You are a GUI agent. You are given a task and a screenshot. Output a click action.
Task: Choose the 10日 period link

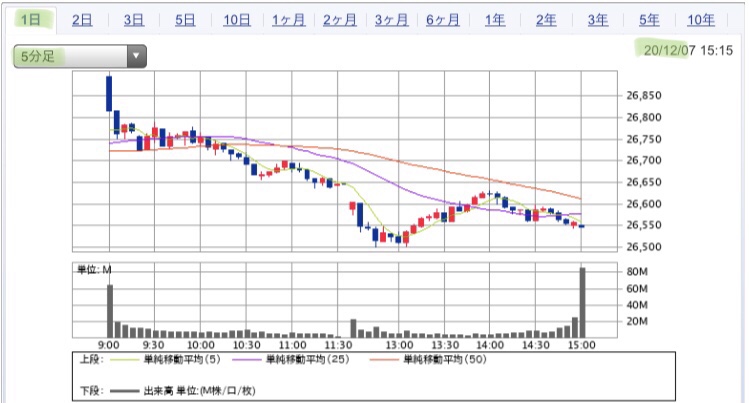[237, 20]
